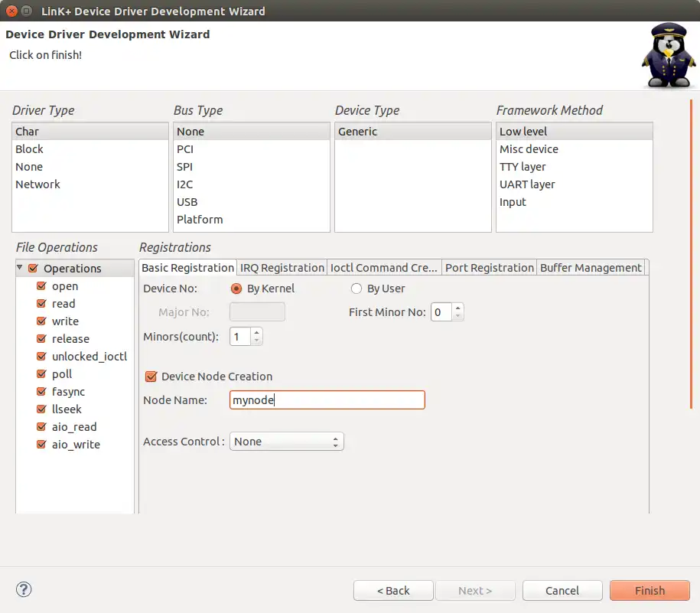Screen dimensions: 700x613
Task: Select None in Bus Type list
Action: [x=252, y=132]
